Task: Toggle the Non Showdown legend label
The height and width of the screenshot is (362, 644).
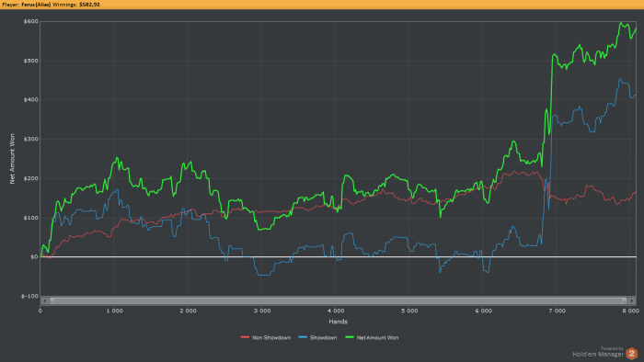Action: tap(271, 338)
